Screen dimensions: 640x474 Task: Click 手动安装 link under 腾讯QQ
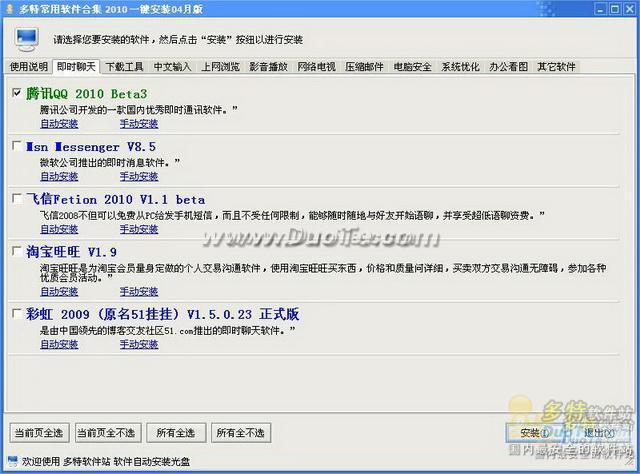coord(139,124)
